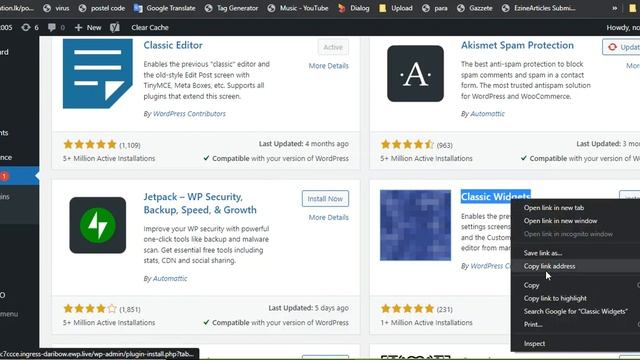Open the Gazzete bookmark
The height and width of the screenshot is (360, 640).
click(475, 8)
